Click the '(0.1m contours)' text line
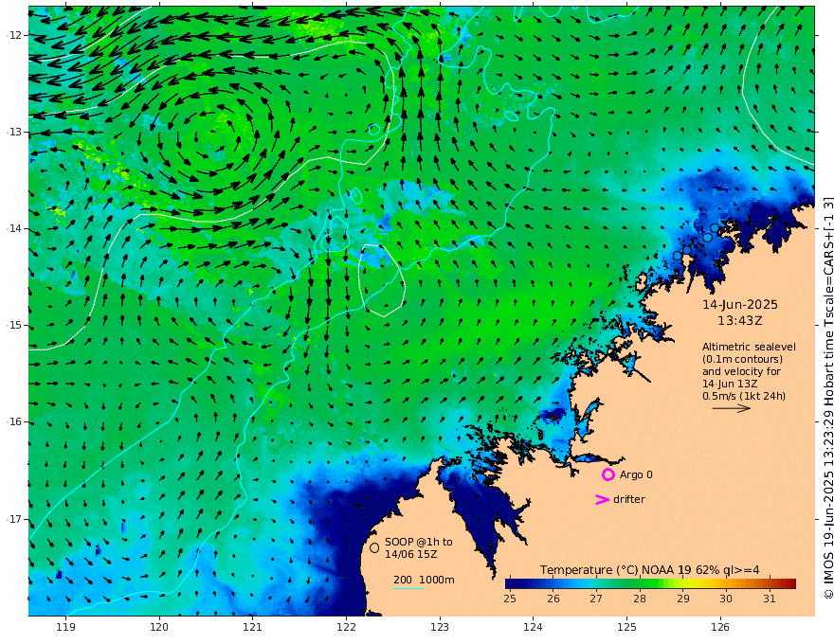Viewport: 834px width, 644px height. tap(742, 359)
